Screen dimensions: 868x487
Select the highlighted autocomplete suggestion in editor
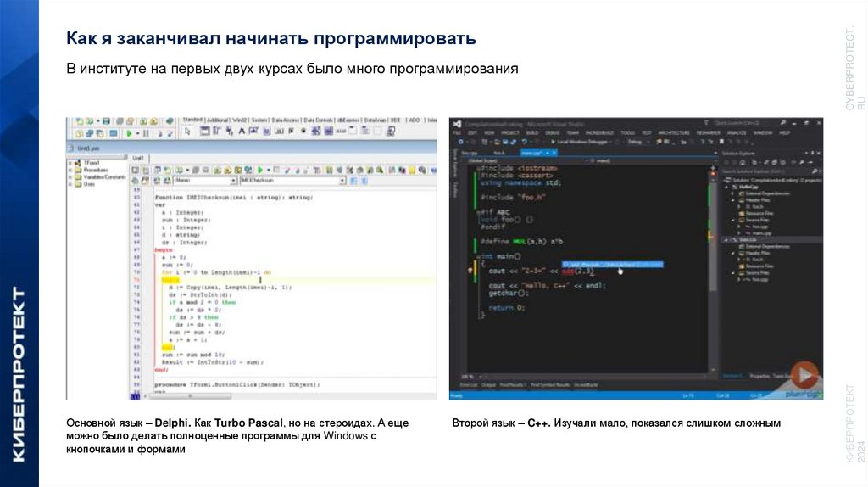(x=612, y=265)
